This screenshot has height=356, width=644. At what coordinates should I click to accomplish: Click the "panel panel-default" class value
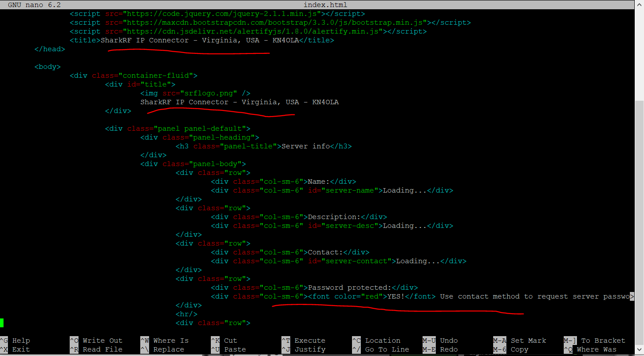(x=200, y=129)
